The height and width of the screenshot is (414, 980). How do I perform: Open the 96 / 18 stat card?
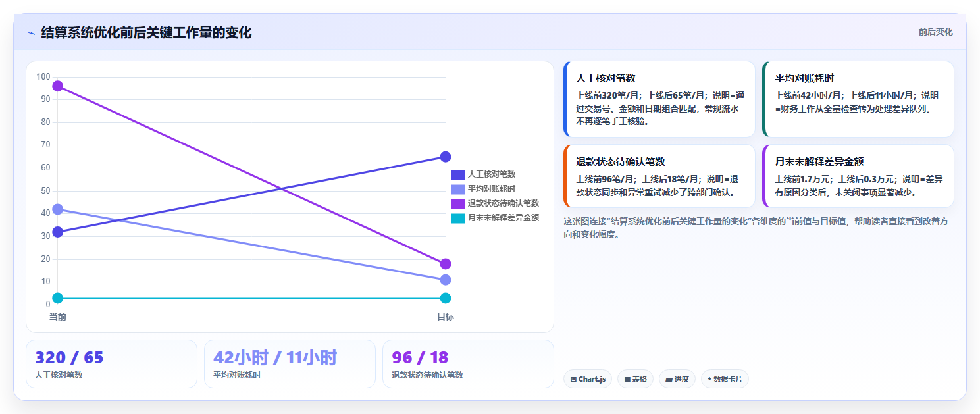click(468, 364)
